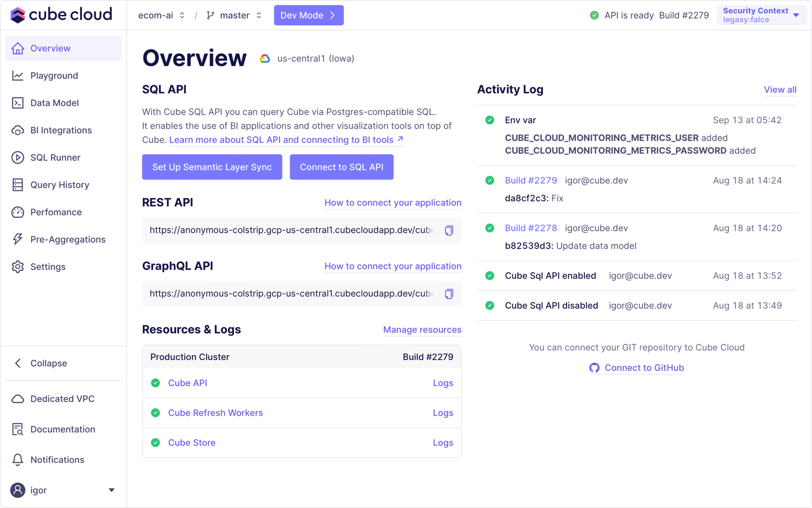View Logs for Cube Store
Screen dimensions: 812x508
[443, 443]
